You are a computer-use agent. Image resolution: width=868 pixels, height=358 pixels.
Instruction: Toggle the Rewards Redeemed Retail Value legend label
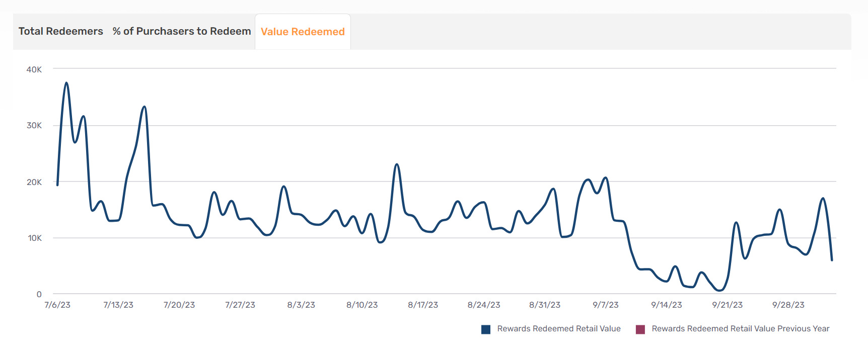pos(559,329)
